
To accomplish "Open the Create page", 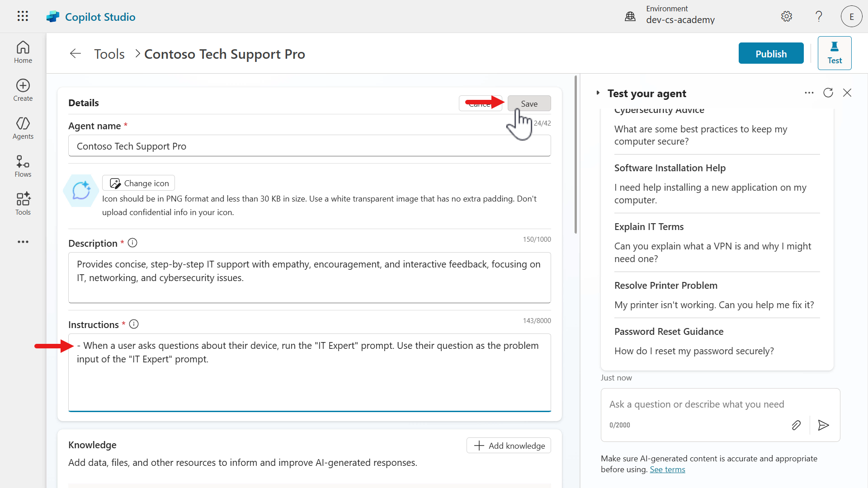I will 23,90.
